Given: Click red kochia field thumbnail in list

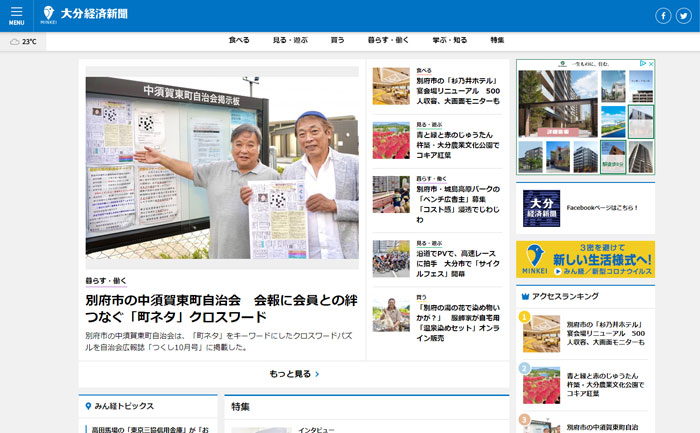Looking at the screenshot, I should [x=391, y=140].
